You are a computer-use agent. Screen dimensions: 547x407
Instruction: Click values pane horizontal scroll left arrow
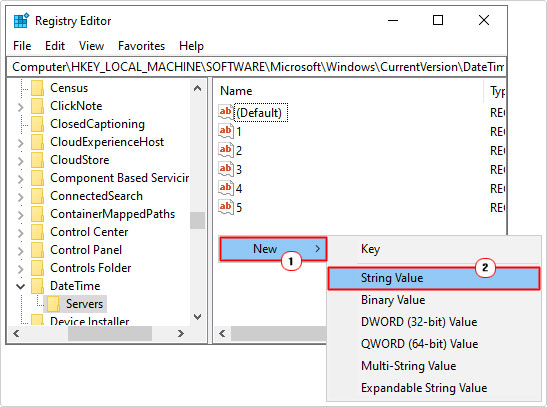222,334
